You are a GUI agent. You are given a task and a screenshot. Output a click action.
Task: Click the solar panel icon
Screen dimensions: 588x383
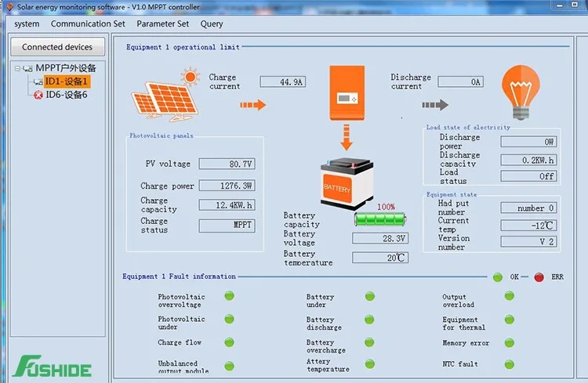pos(165,95)
